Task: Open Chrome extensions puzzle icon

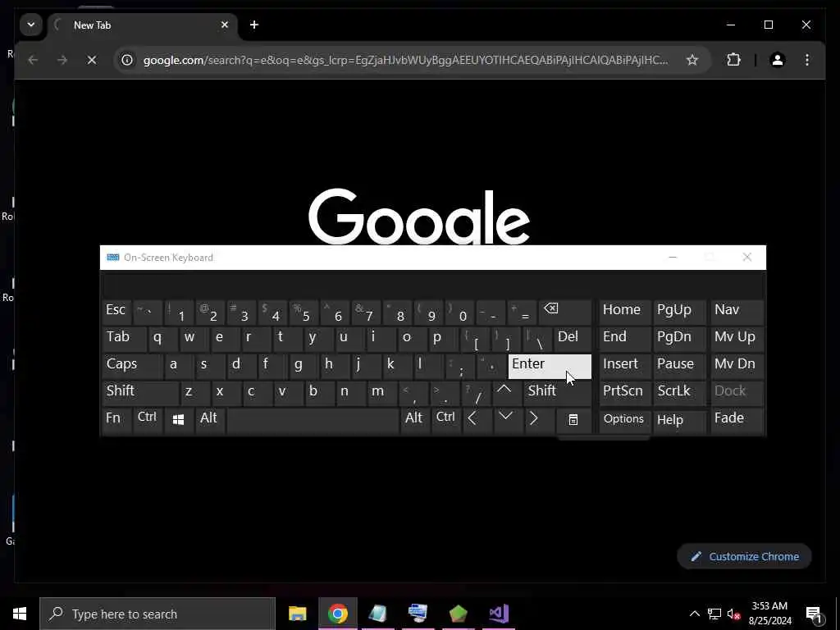Action: (x=733, y=60)
